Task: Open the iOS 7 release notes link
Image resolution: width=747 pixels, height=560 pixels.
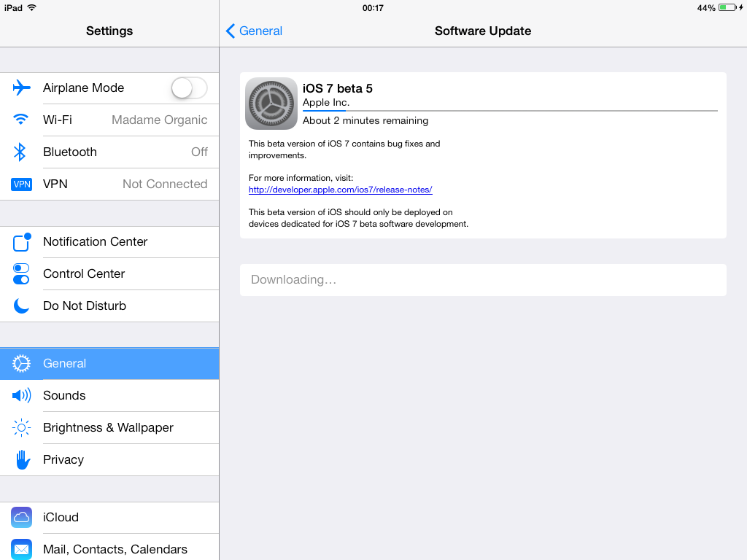Action: [x=340, y=190]
